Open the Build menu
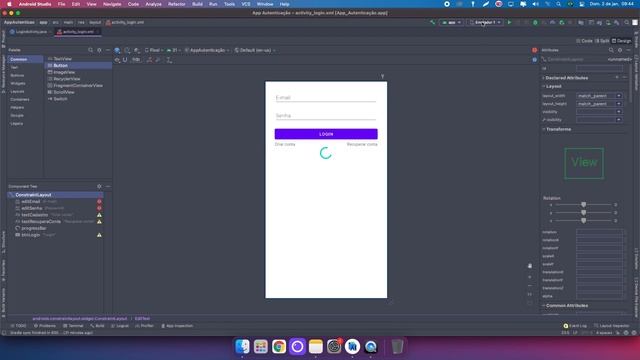Viewport: 640px width, 360px height. pos(198,4)
